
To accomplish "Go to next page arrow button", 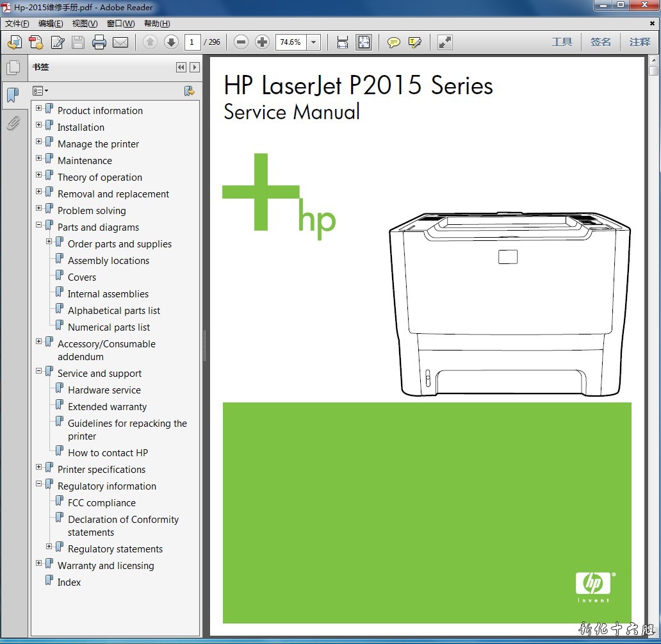I will coord(171,42).
